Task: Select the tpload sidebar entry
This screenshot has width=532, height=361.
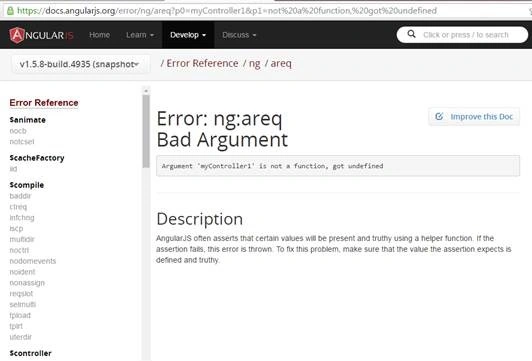Action: pos(20,316)
